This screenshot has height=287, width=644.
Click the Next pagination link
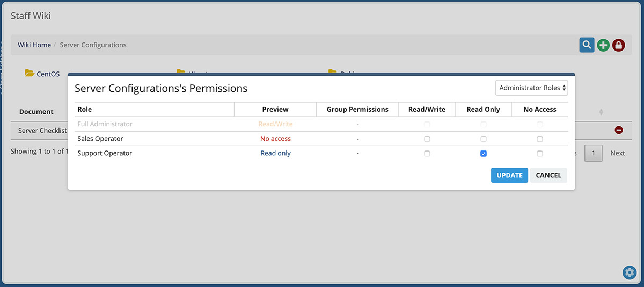point(617,153)
